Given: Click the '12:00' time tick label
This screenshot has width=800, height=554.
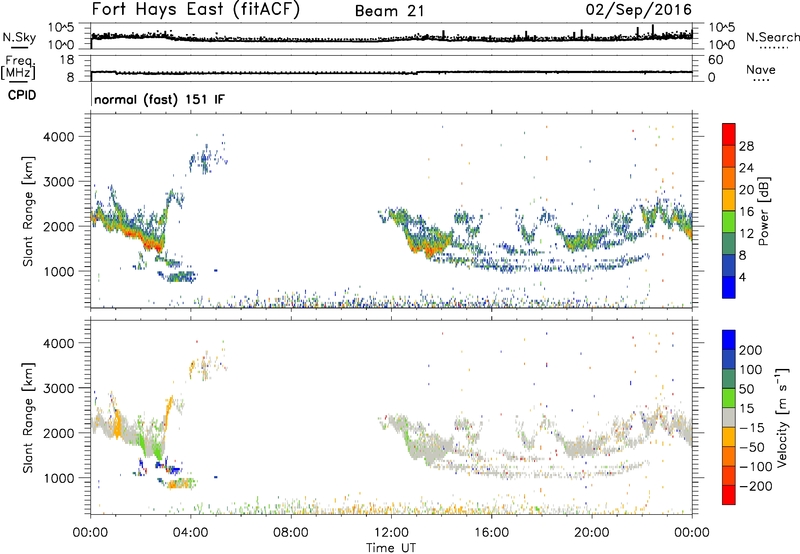Looking at the screenshot, I should 391,532.
